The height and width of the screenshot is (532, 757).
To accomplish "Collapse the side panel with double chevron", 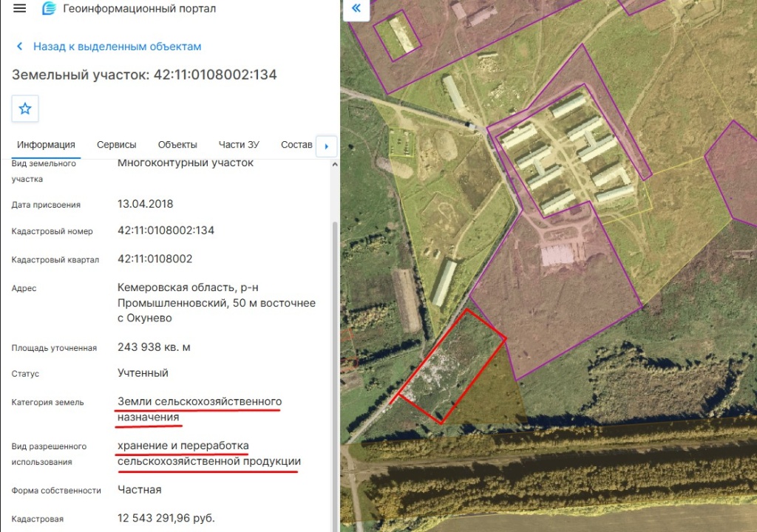I will [x=356, y=8].
